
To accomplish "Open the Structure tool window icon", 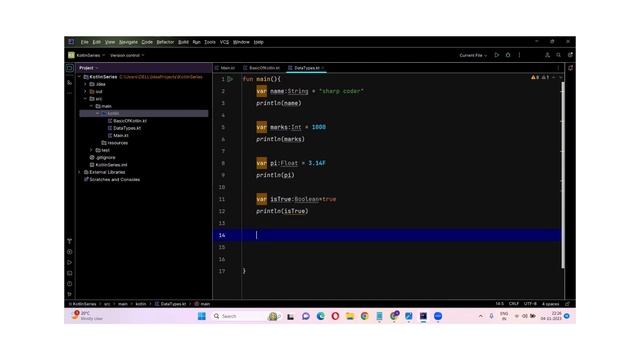I will [70, 82].
